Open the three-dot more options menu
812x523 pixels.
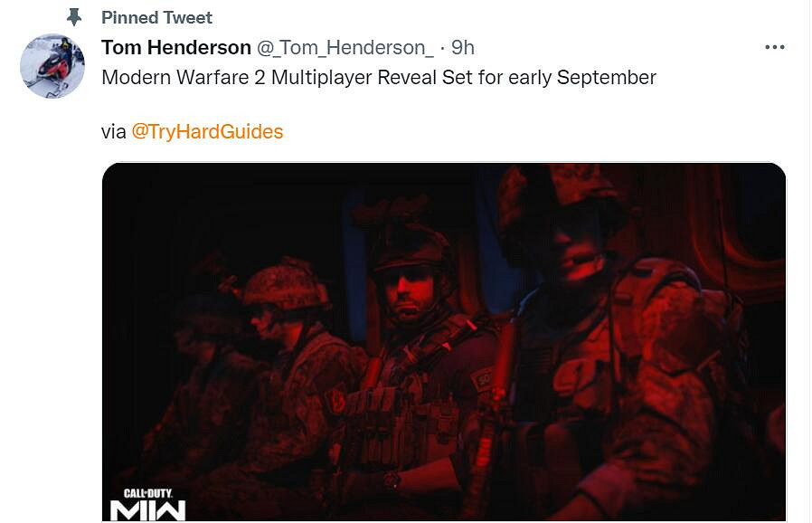(x=774, y=47)
